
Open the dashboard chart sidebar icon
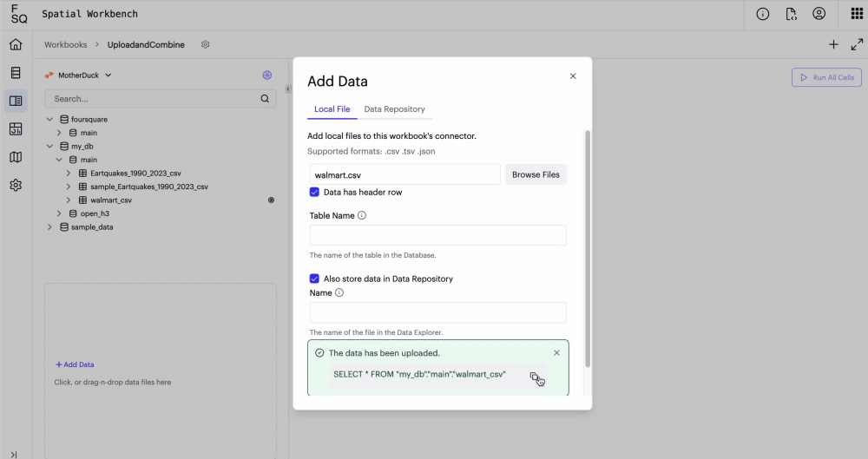click(x=16, y=129)
